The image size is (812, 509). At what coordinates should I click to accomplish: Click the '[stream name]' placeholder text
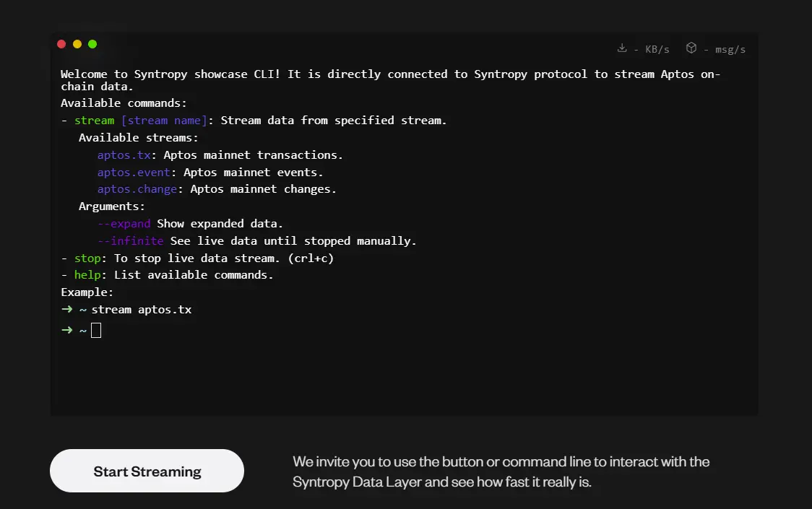click(164, 120)
